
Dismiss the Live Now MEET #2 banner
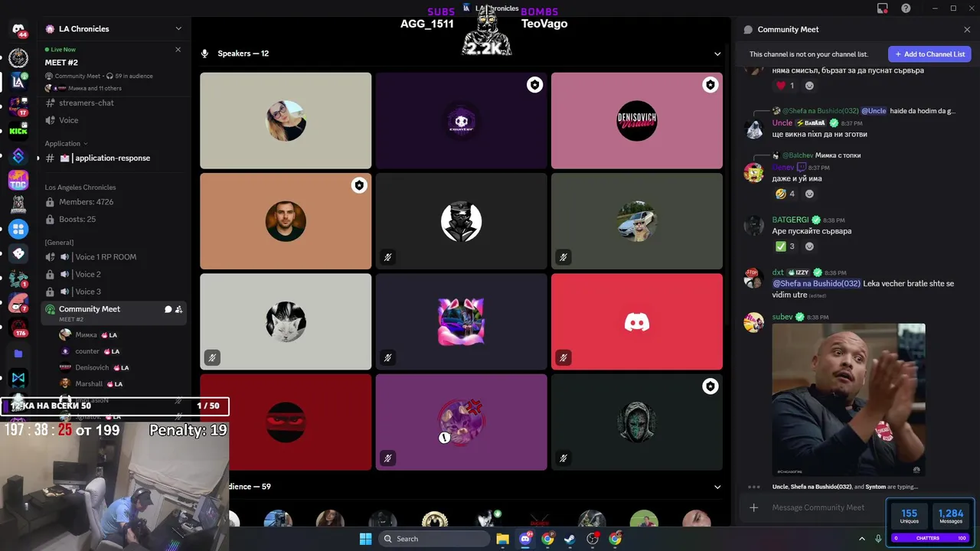pyautogui.click(x=178, y=49)
